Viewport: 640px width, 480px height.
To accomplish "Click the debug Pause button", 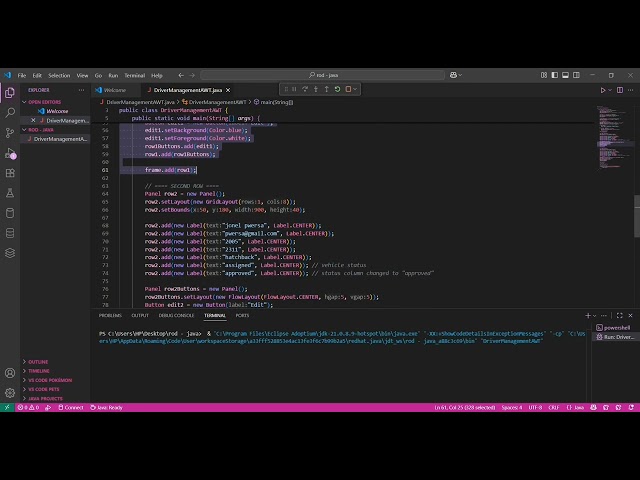I will point(294,89).
